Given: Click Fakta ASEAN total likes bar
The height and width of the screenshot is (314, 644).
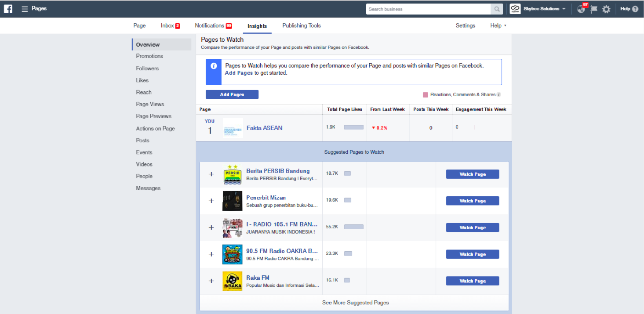Looking at the screenshot, I should 354,127.
